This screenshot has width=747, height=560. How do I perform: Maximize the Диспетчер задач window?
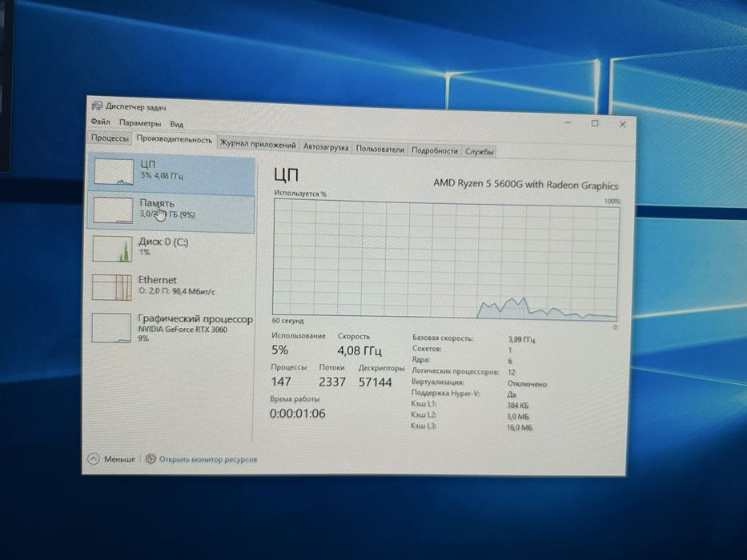point(595,124)
